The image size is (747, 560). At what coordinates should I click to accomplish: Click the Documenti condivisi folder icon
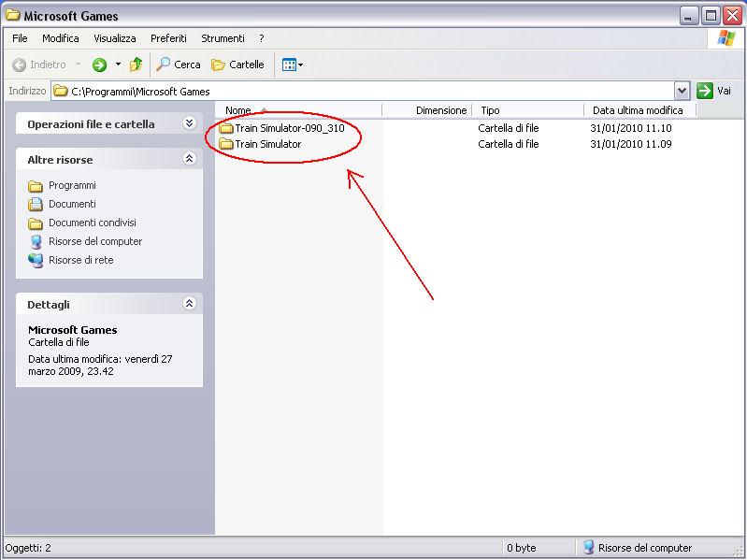pos(36,223)
